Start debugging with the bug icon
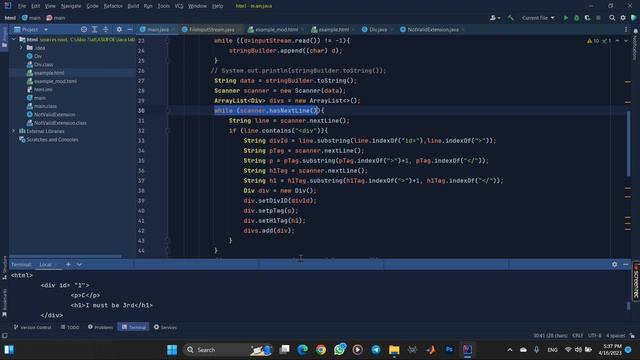 coord(576,18)
